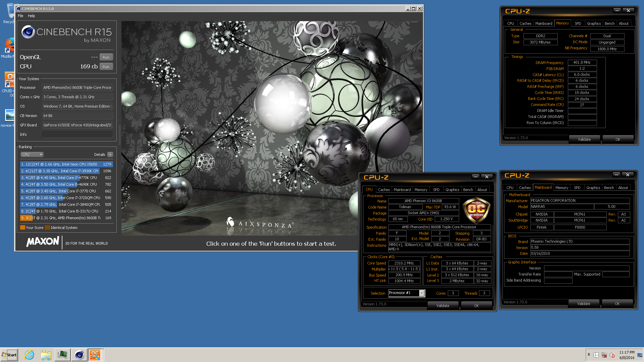Click Validate in CPU-Z Mainboard window
644x362 pixels.
[584, 304]
